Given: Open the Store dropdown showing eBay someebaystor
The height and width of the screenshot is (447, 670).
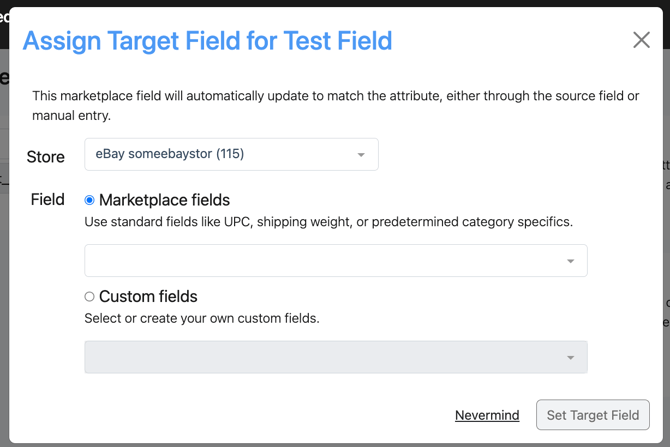Looking at the screenshot, I should point(231,154).
